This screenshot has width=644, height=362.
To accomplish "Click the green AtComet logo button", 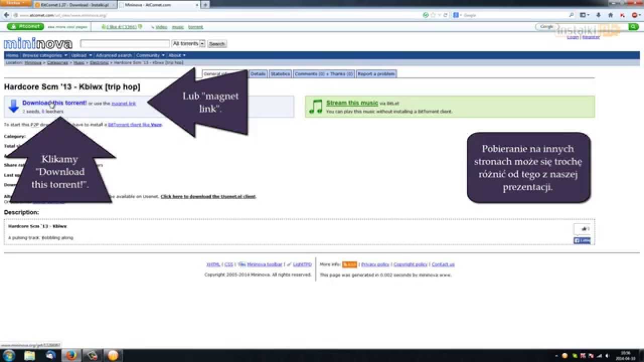I will pos(26,27).
